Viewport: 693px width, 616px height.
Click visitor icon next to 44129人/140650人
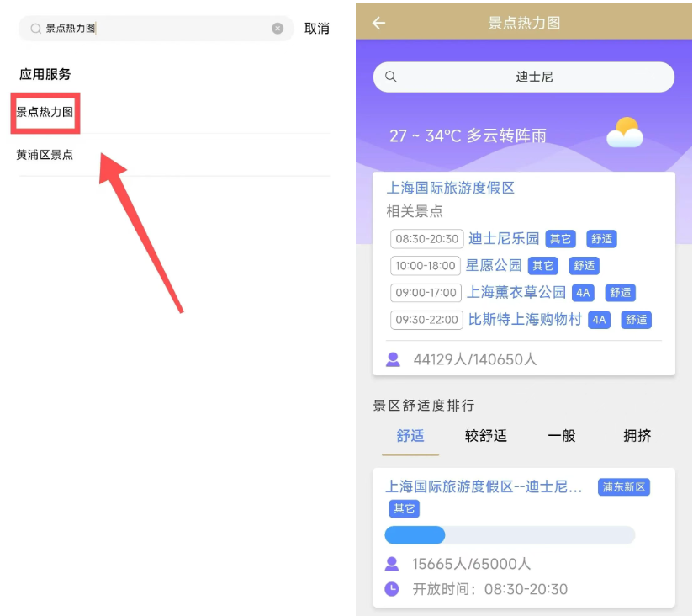coord(393,359)
